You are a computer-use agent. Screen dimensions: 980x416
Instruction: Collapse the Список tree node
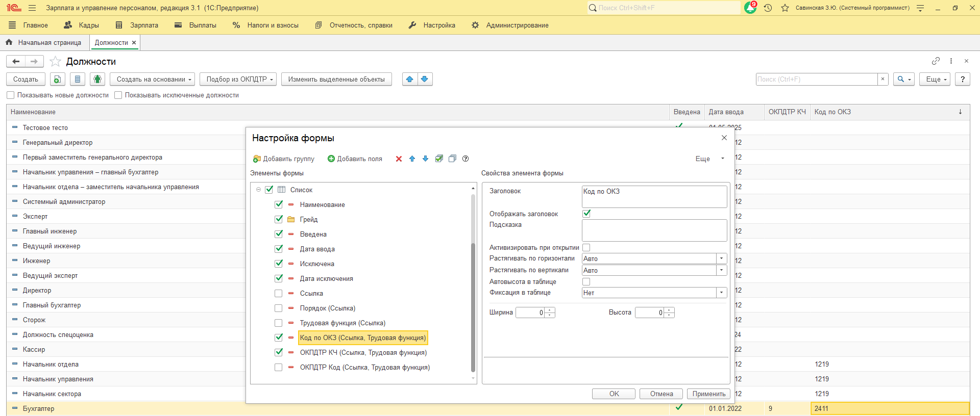[258, 190]
